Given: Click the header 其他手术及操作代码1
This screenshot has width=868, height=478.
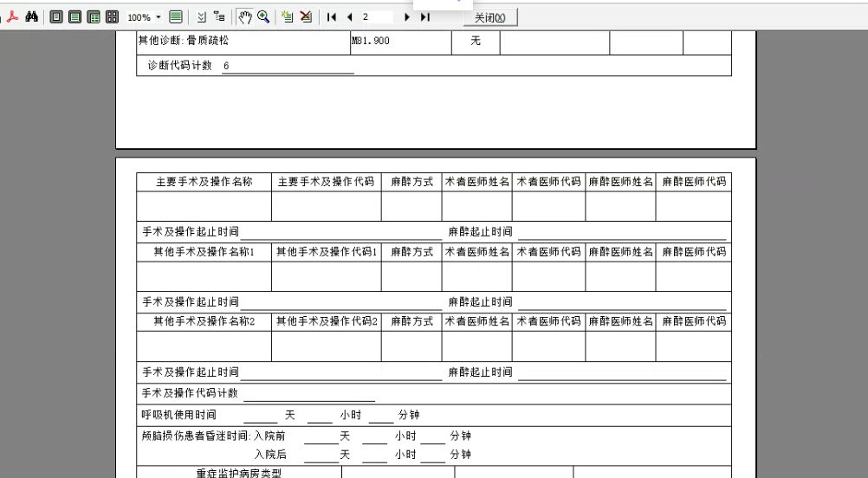Looking at the screenshot, I should [327, 252].
